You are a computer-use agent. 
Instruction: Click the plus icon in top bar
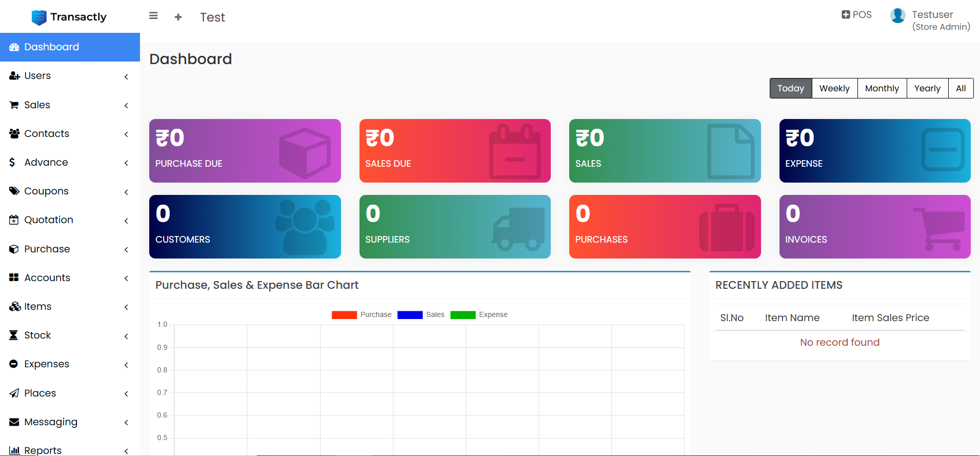pos(178,17)
